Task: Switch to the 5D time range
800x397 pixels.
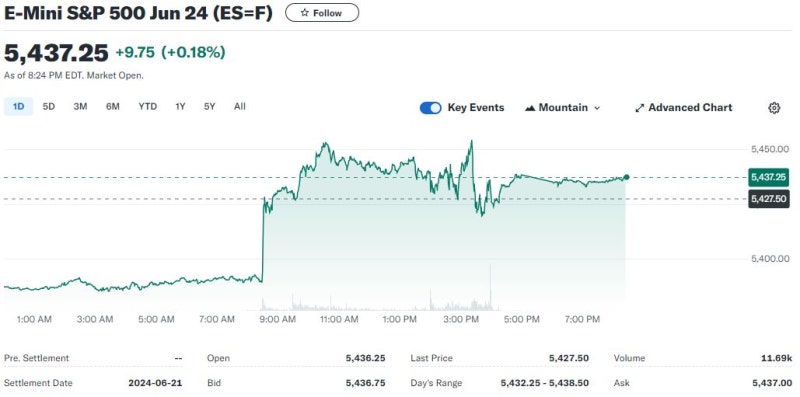Action: [x=48, y=107]
